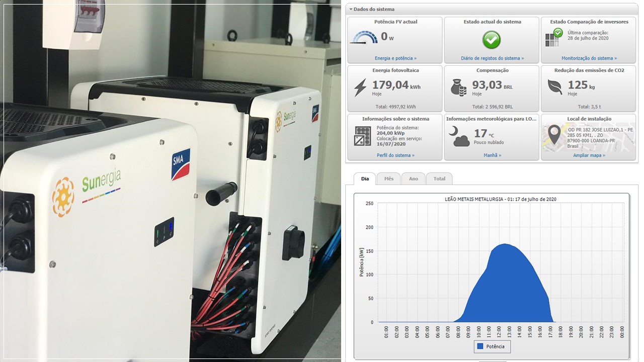Show tomorrow's forecast via Manhã link
Screen dimensions: 644x362
[x=492, y=155]
